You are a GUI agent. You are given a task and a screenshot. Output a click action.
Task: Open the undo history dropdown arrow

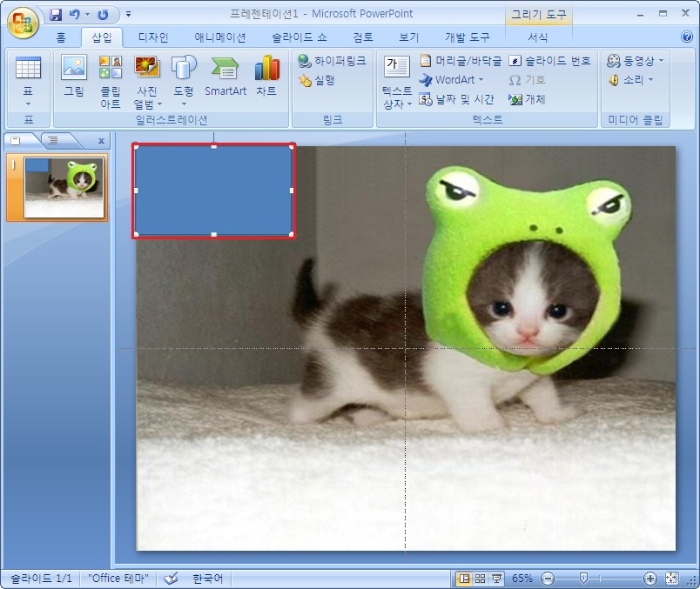pyautogui.click(x=87, y=15)
